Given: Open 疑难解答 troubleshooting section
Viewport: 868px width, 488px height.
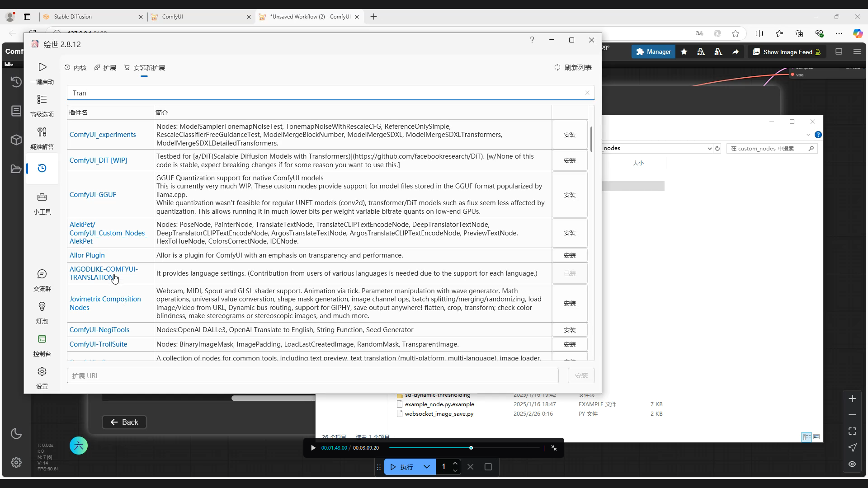Looking at the screenshot, I should [42, 138].
